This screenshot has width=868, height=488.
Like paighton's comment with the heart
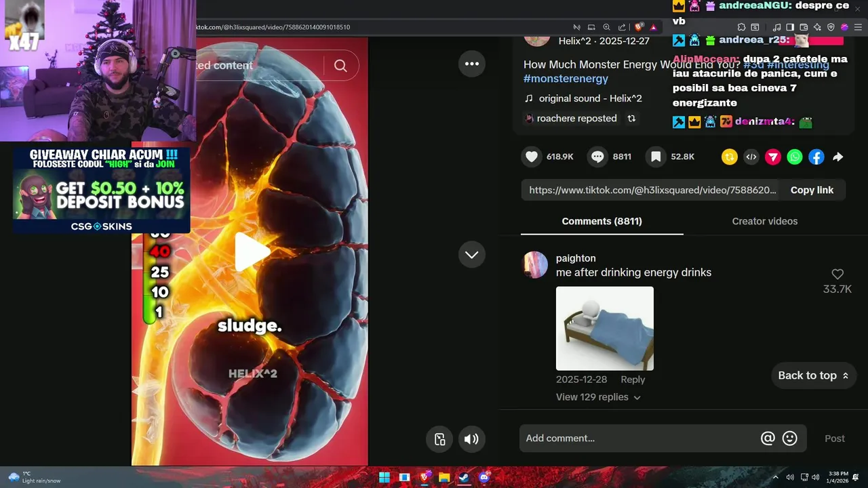(x=837, y=274)
